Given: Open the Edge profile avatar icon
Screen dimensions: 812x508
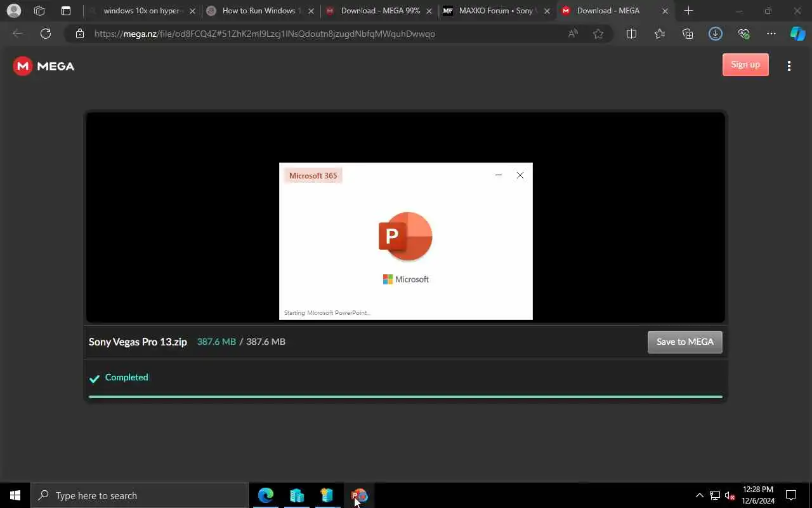Looking at the screenshot, I should pyautogui.click(x=13, y=11).
